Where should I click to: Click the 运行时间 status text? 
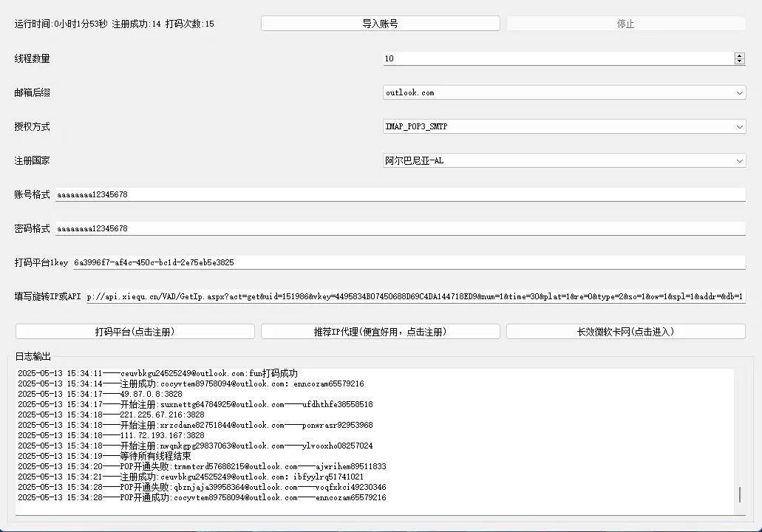tap(61, 24)
